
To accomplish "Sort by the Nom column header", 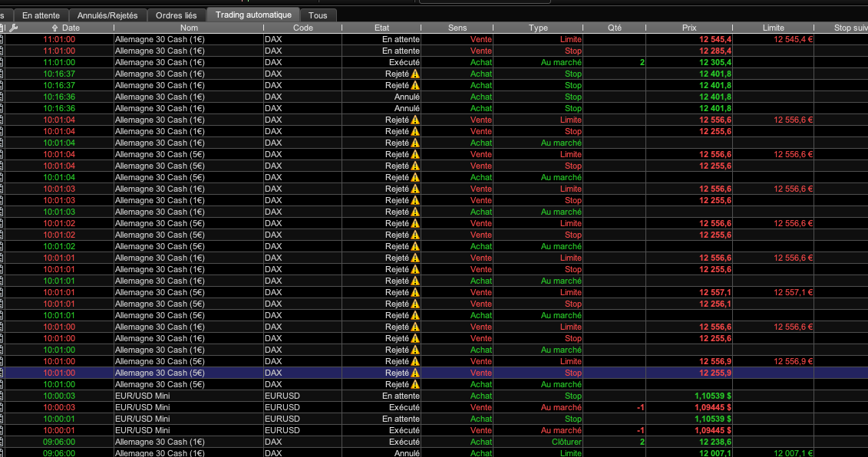I will (x=189, y=28).
